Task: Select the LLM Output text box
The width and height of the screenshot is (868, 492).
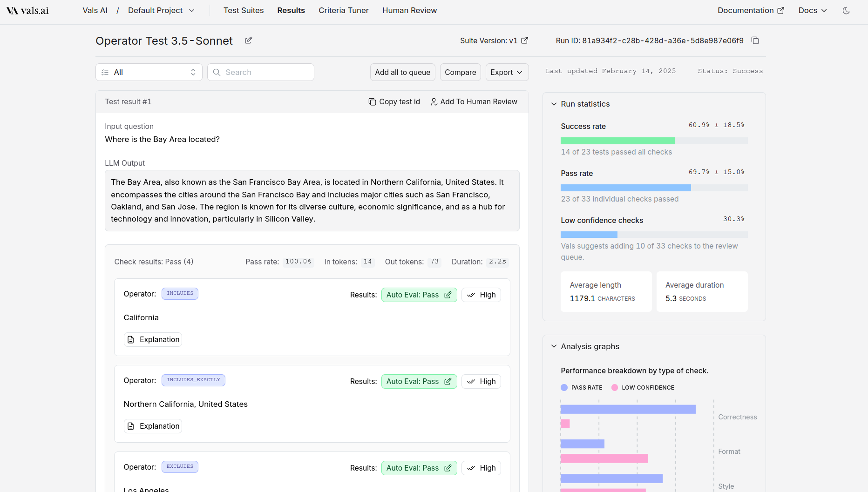Action: pyautogui.click(x=312, y=201)
